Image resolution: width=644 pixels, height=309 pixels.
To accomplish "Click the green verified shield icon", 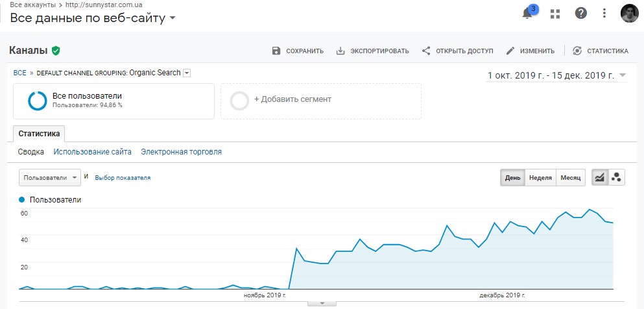I will 56,51.
